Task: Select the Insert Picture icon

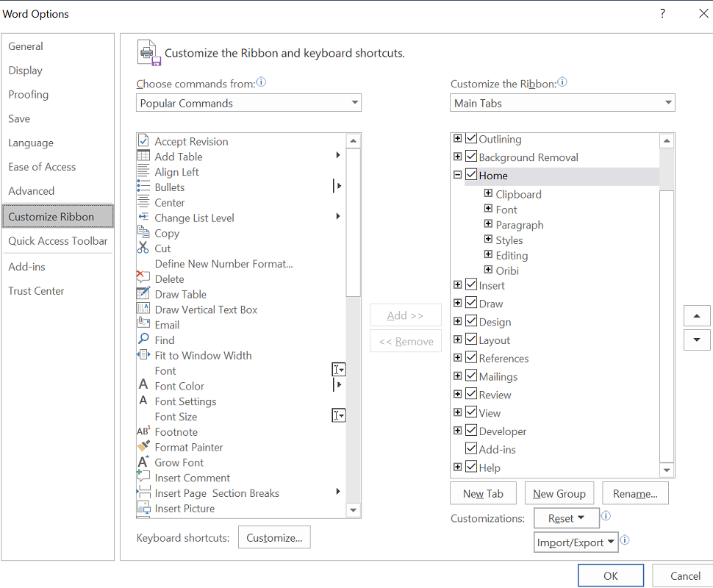Action: tap(143, 507)
